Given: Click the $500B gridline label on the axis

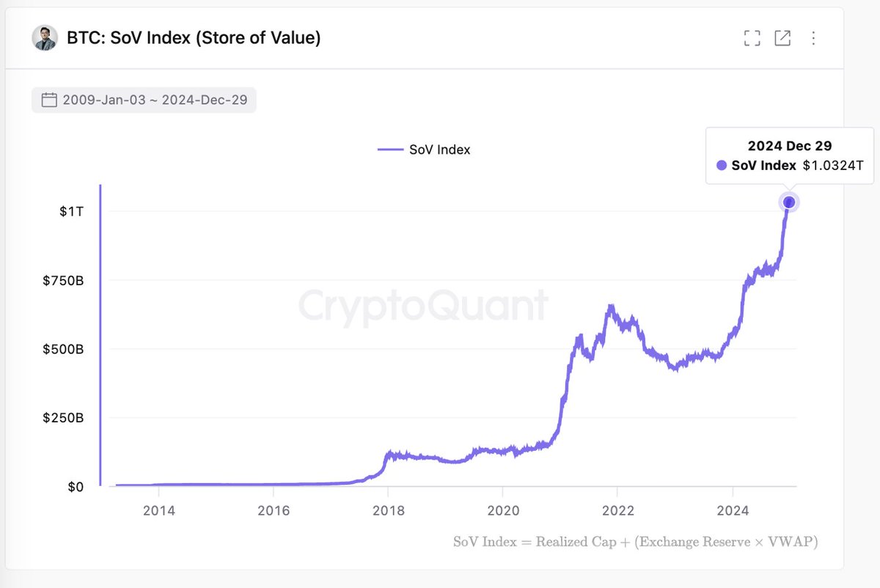Looking at the screenshot, I should point(64,350).
